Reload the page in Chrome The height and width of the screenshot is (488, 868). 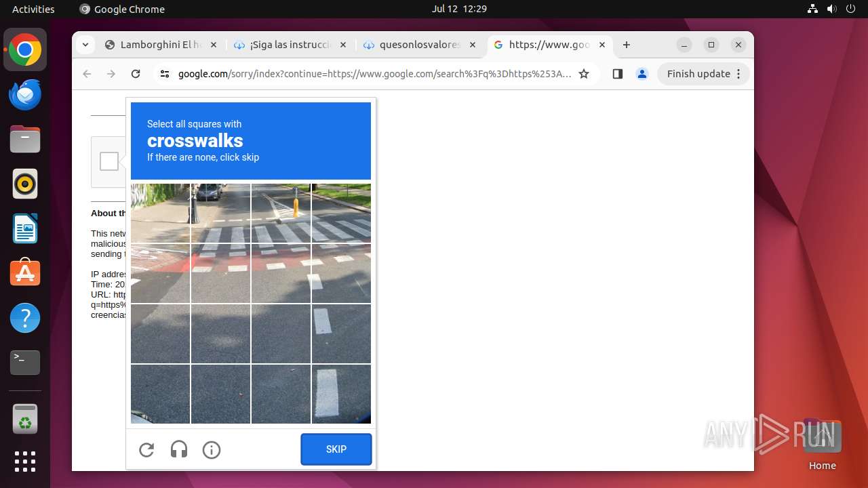coord(136,74)
